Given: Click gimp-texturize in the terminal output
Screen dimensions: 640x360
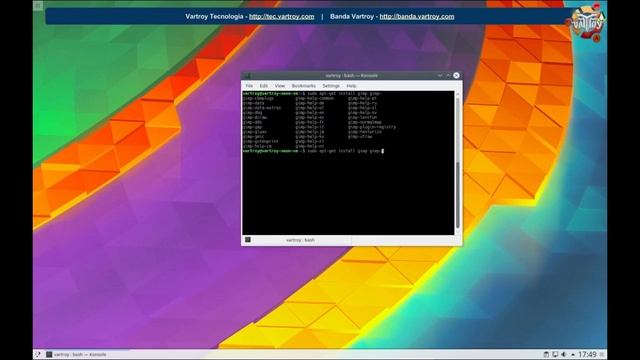Looking at the screenshot, I should tap(365, 132).
